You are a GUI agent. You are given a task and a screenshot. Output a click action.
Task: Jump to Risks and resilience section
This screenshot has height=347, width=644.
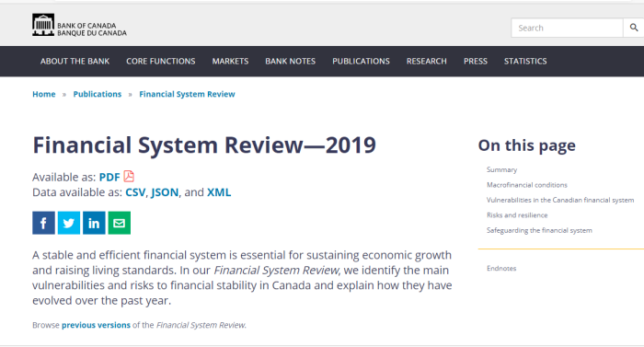click(x=517, y=215)
